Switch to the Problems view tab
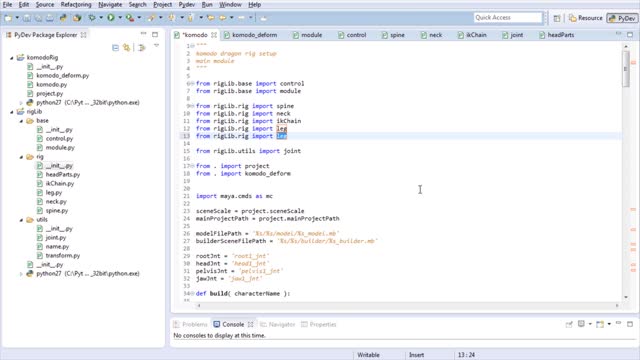The height and width of the screenshot is (360, 640). click(x=190, y=324)
